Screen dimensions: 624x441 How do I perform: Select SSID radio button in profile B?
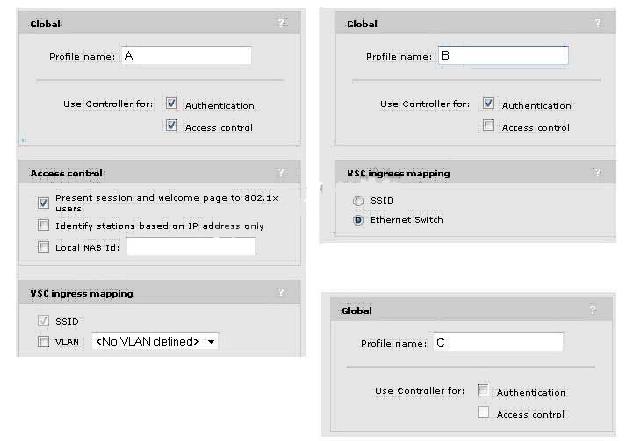359,201
